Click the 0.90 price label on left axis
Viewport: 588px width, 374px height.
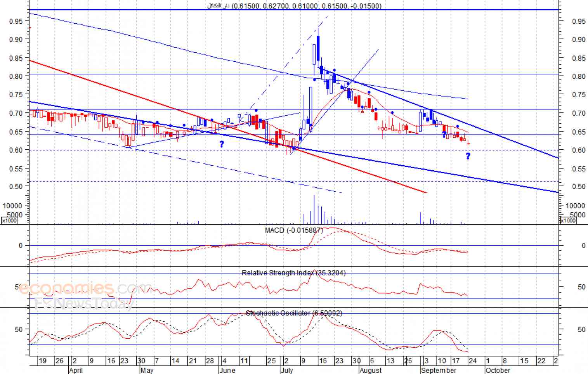[16, 39]
